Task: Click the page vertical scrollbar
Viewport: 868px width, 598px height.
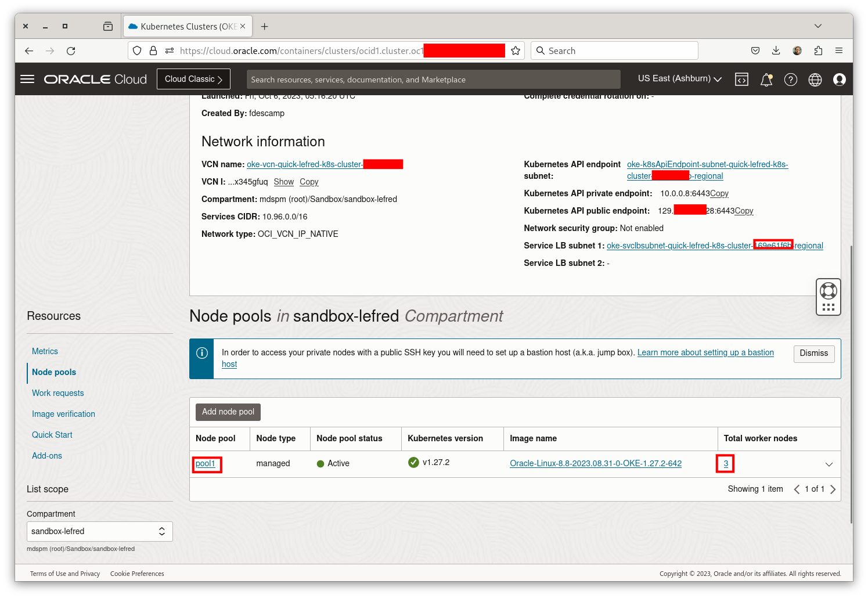Action: [851, 384]
